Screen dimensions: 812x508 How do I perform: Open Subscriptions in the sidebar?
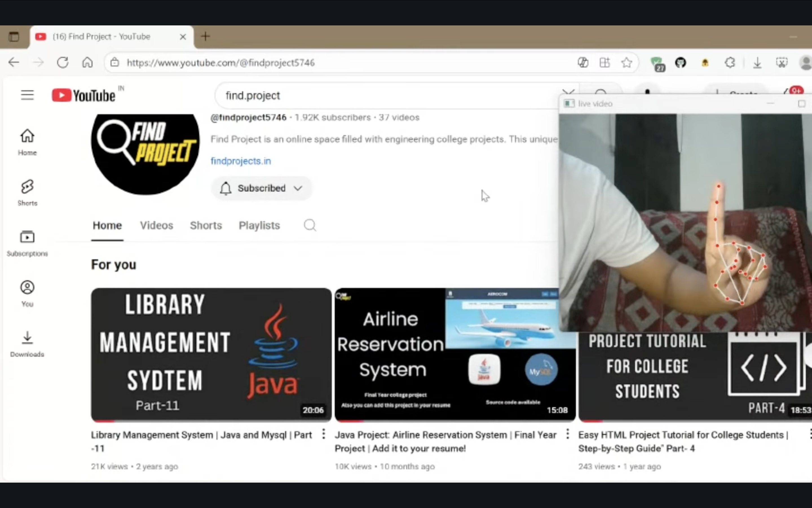tap(27, 243)
